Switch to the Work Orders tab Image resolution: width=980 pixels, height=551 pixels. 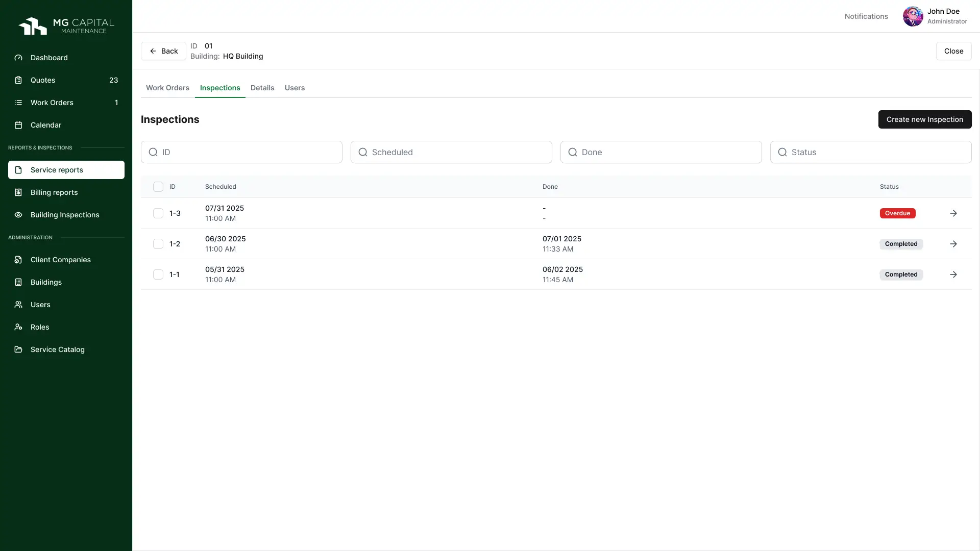pos(167,88)
